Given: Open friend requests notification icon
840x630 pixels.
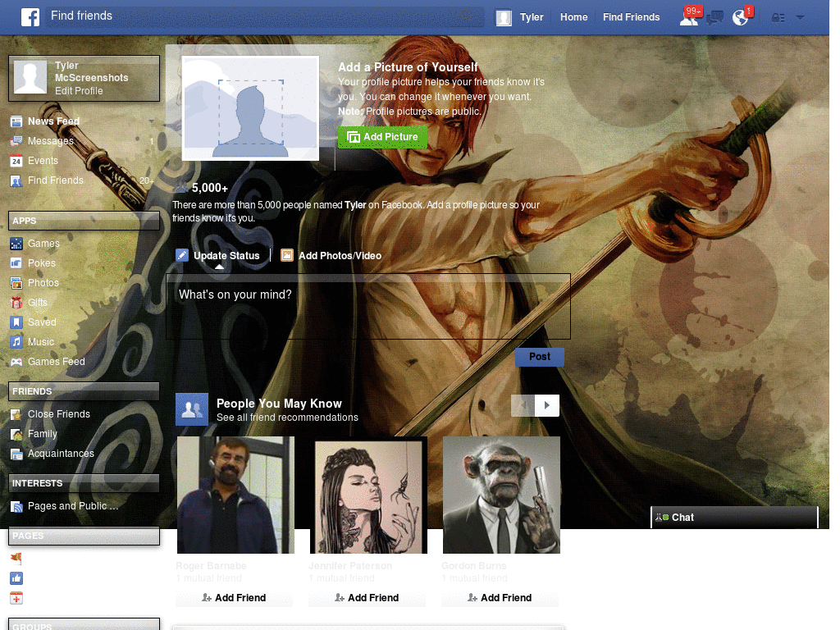Looking at the screenshot, I should 689,18.
